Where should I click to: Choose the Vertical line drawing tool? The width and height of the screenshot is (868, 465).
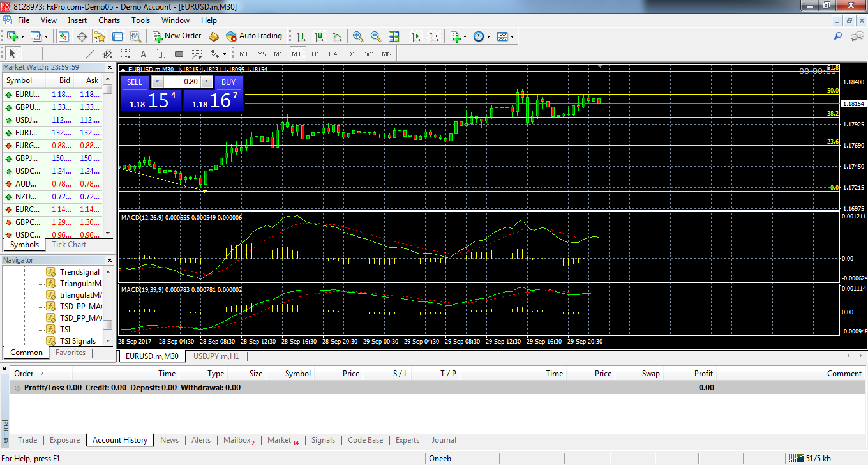[x=54, y=54]
